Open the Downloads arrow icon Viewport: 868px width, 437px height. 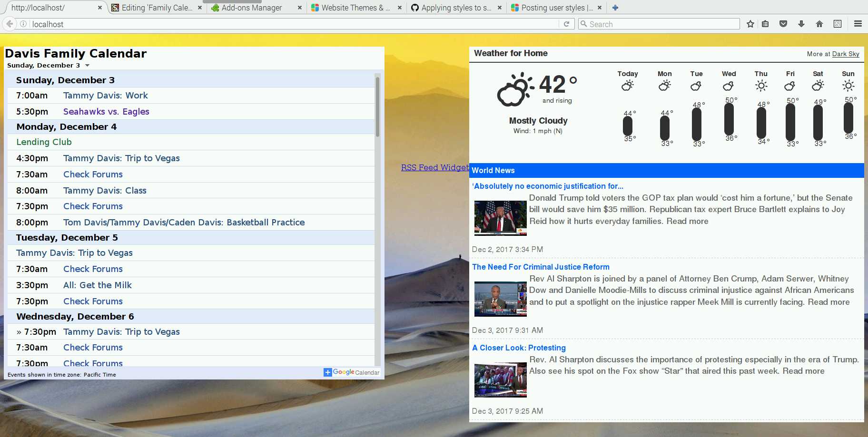click(x=801, y=24)
